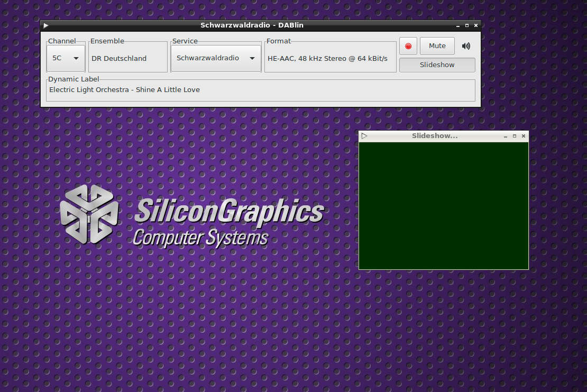Open the Slideshow window menu icon

coord(364,136)
